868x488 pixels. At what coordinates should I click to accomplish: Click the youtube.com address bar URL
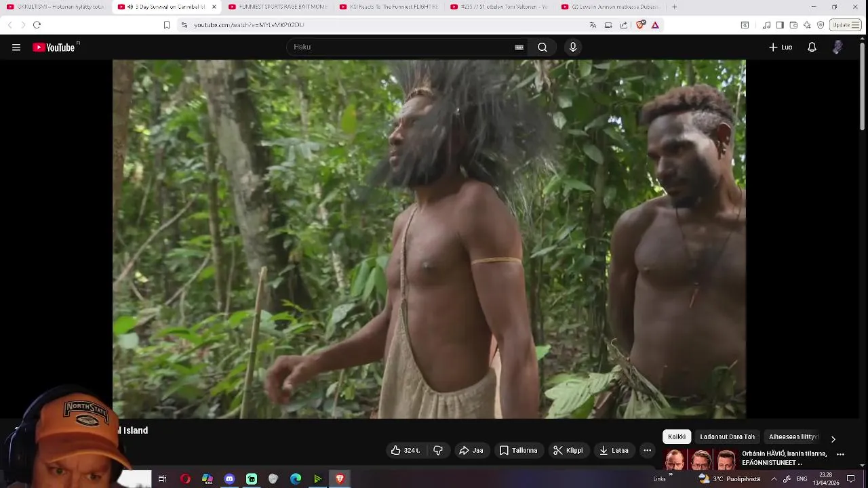pyautogui.click(x=249, y=25)
